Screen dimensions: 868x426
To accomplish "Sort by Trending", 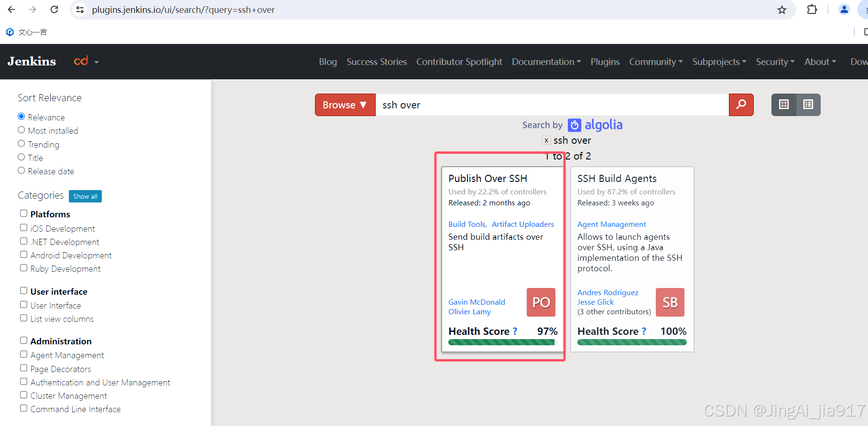I will (x=21, y=144).
